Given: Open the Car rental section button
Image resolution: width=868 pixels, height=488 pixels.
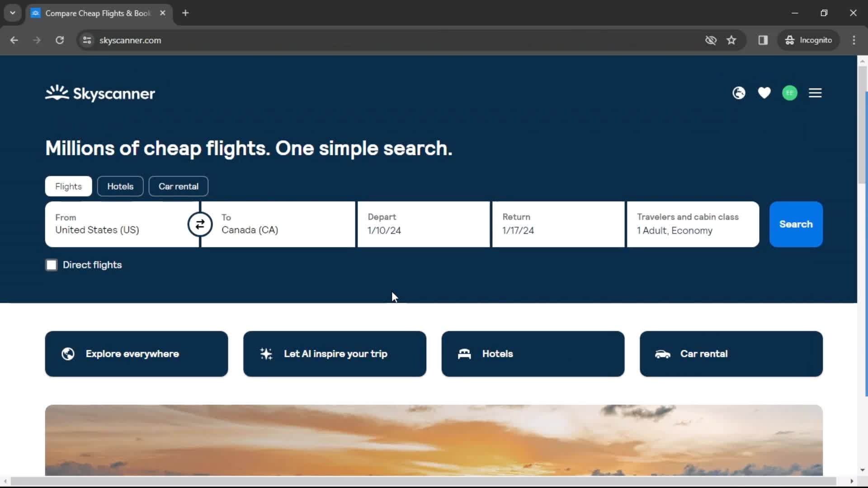Looking at the screenshot, I should pyautogui.click(x=179, y=187).
